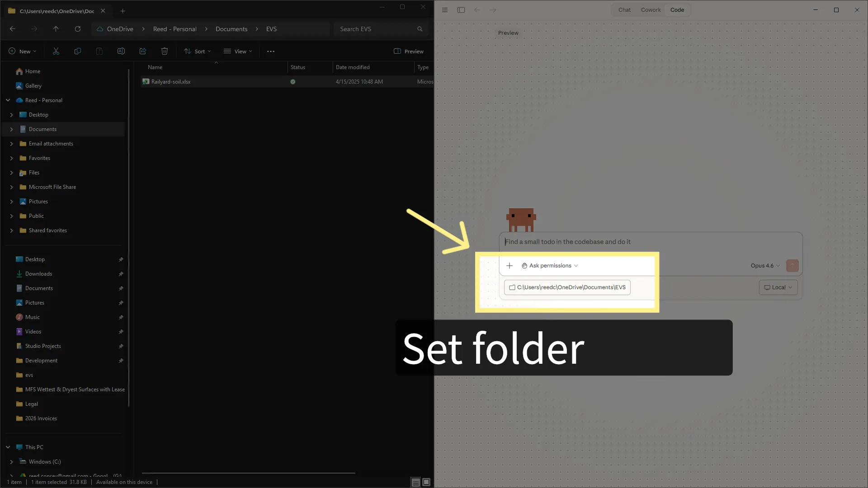Viewport: 868px width, 488px height.
Task: Sort by the Status column header
Action: tap(298, 67)
